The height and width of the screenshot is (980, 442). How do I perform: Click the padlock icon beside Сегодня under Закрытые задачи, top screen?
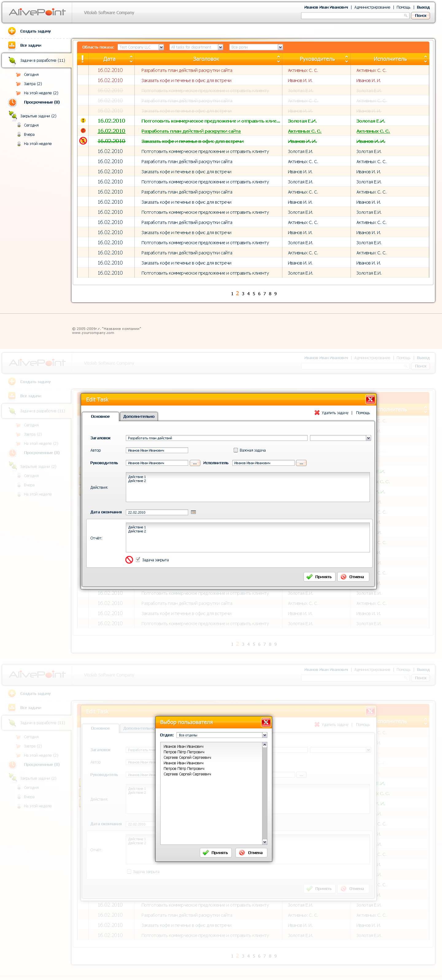pyautogui.click(x=19, y=125)
